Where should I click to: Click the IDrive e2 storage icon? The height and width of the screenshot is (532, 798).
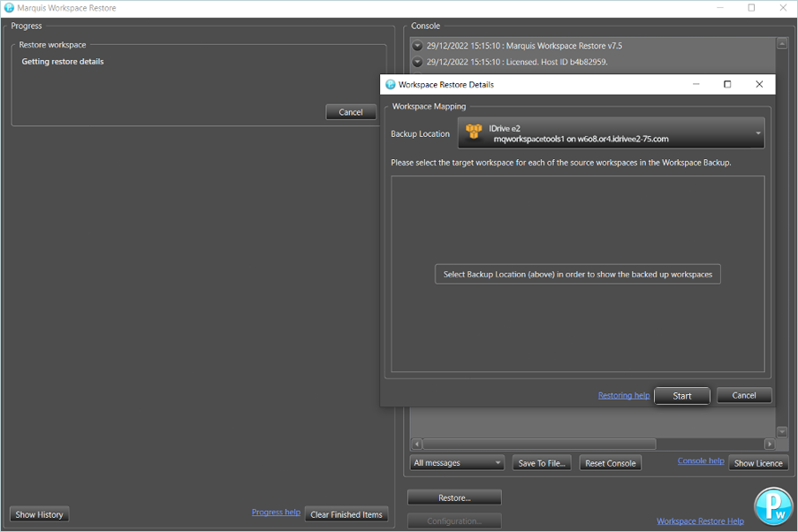pos(474,131)
